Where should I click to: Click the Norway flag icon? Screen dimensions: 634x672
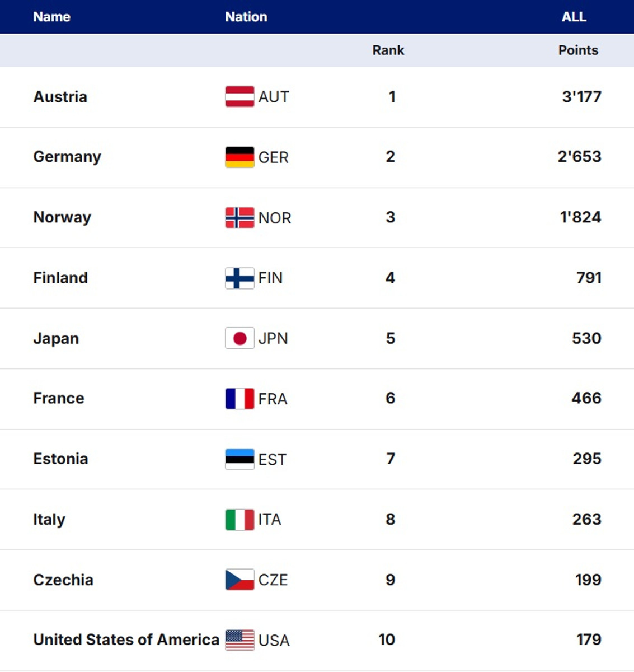pos(239,217)
